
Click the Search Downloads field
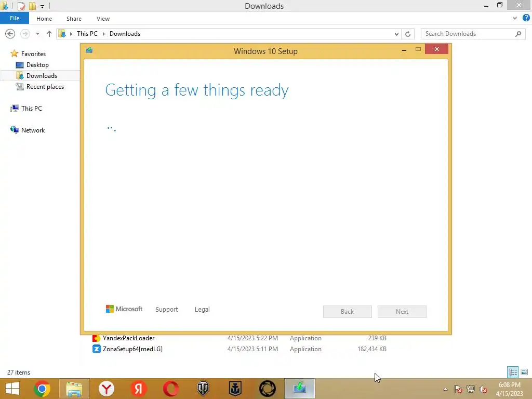pos(473,34)
